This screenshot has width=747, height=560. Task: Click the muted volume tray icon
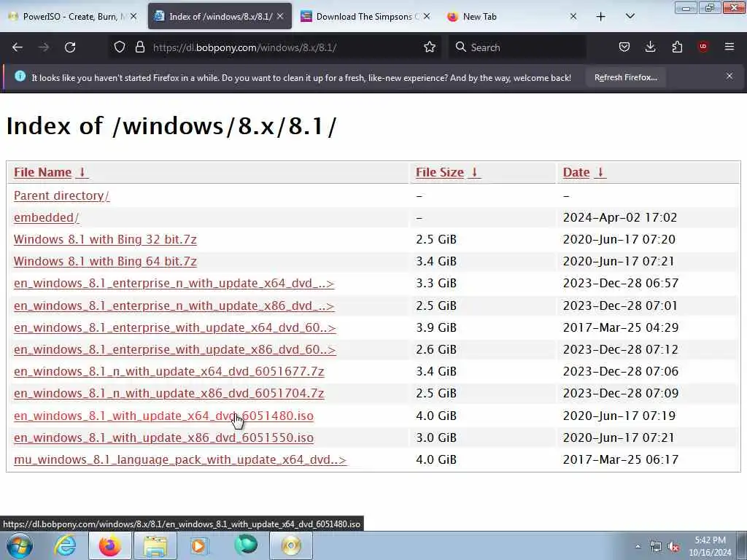coord(673,547)
